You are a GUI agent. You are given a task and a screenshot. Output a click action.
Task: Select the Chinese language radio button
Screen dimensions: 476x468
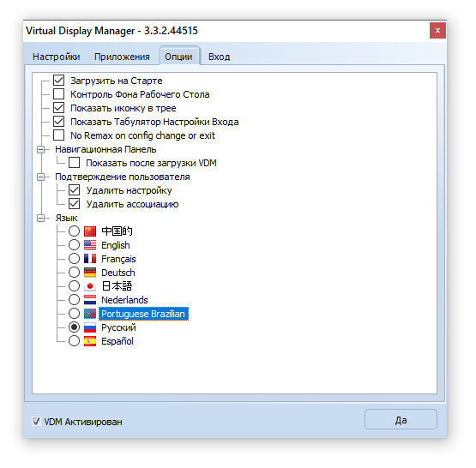pos(74,231)
